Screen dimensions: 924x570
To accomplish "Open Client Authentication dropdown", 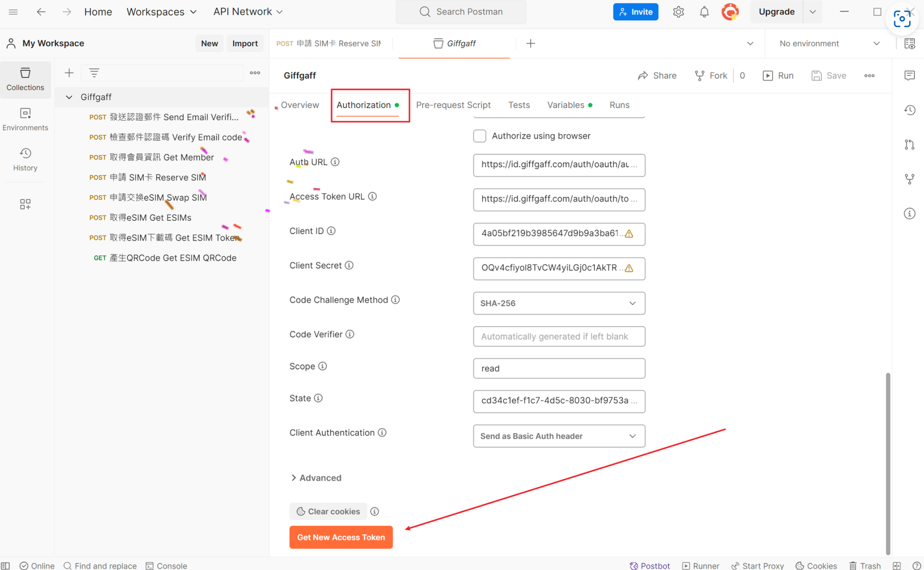I will (x=559, y=436).
